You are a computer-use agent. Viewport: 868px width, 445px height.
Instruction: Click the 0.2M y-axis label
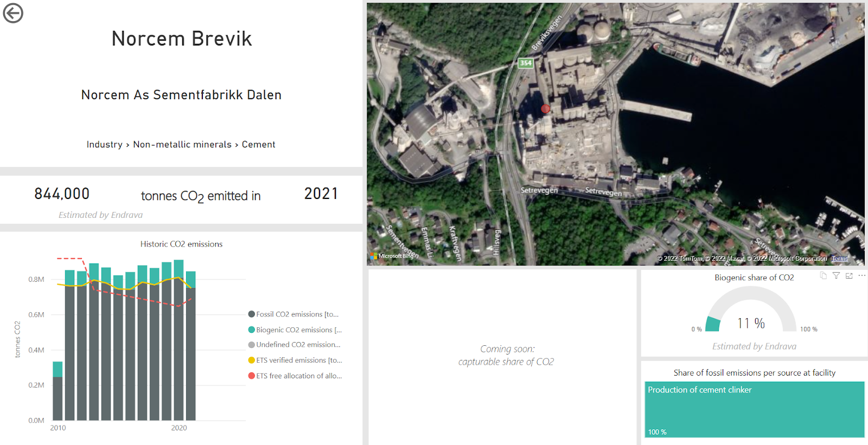(x=36, y=385)
